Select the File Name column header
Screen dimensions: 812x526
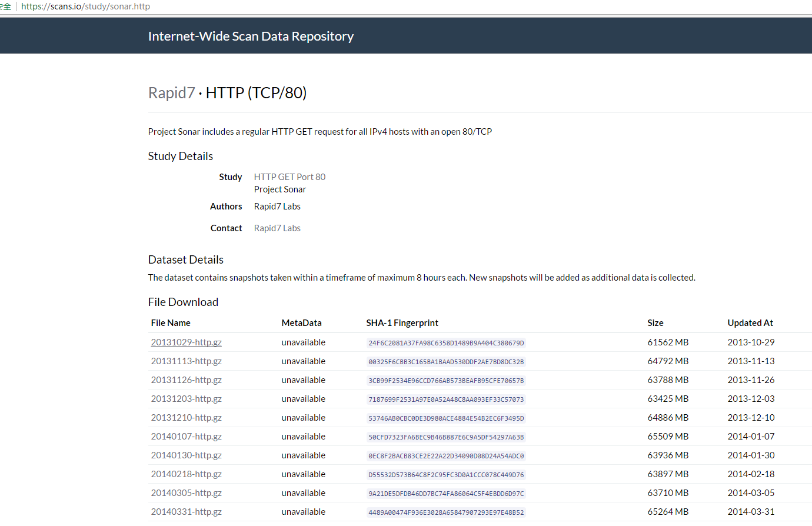pyautogui.click(x=171, y=322)
